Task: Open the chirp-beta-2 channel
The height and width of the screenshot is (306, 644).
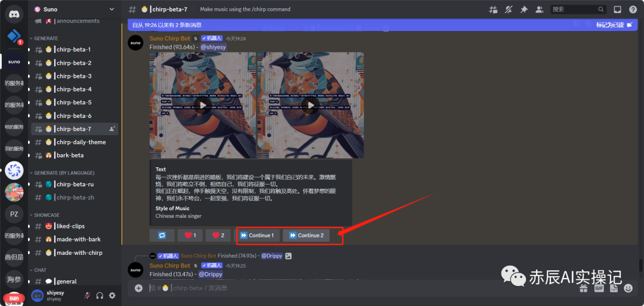Action: click(x=75, y=63)
